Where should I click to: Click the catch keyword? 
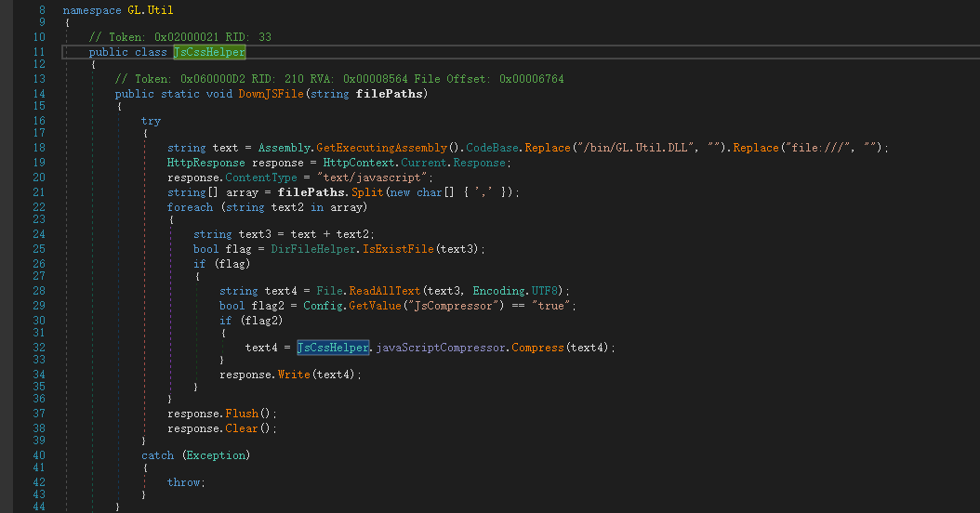[x=157, y=455]
